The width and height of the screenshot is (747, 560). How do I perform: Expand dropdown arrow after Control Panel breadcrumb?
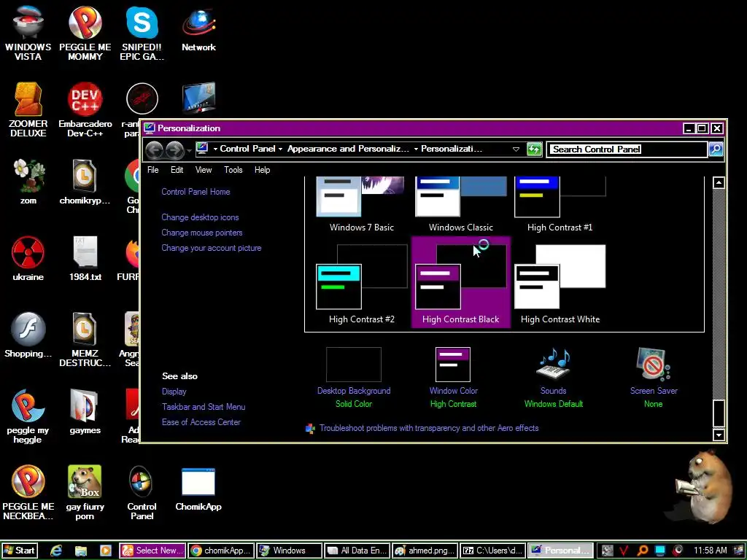281,149
